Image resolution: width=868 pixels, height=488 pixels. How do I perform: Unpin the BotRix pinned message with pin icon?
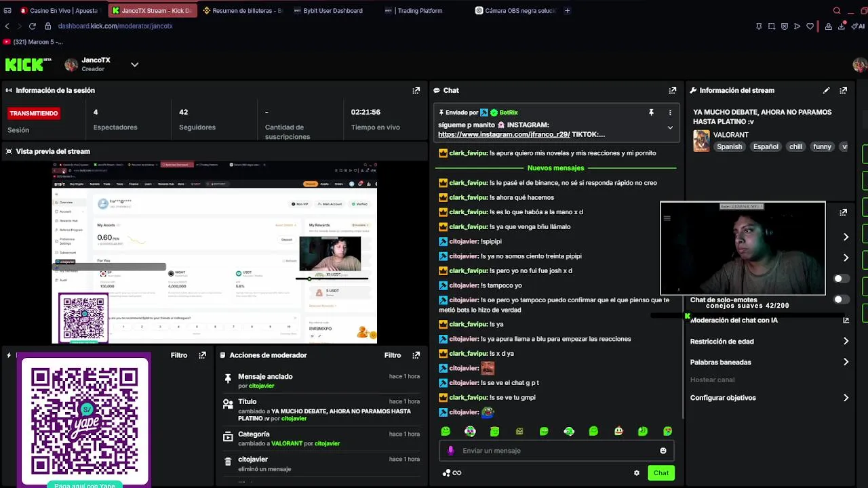click(651, 113)
